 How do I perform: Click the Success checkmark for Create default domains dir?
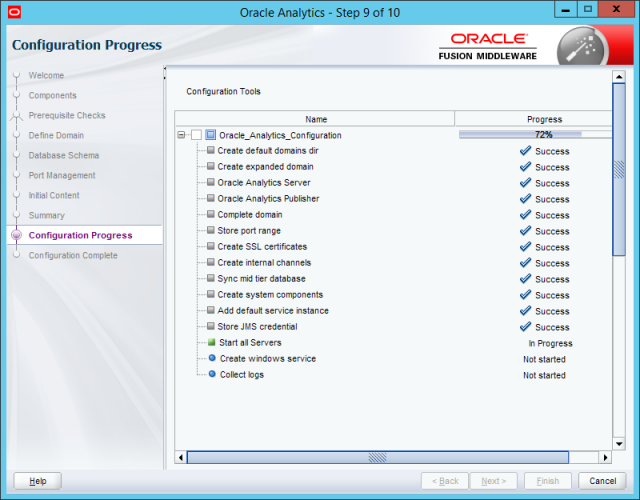525,151
